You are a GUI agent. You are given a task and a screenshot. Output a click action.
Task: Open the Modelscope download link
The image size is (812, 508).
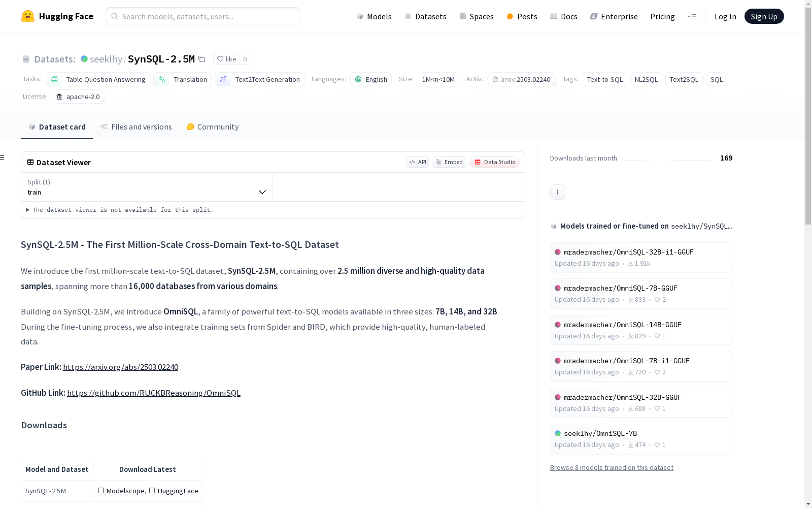click(121, 491)
